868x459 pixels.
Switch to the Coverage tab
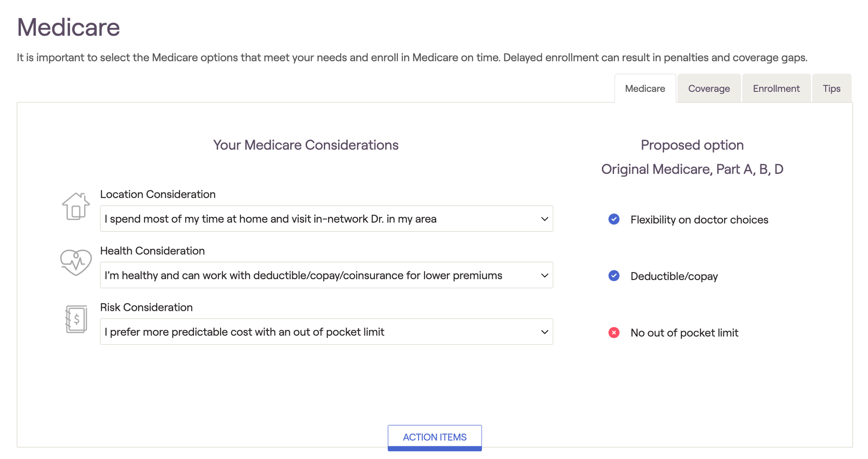coord(709,89)
